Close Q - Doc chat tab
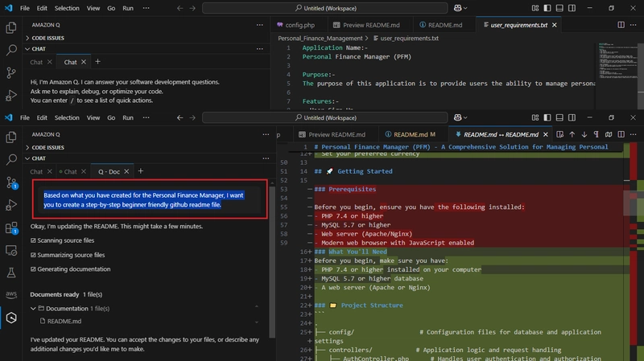The image size is (644, 361). pos(126,171)
